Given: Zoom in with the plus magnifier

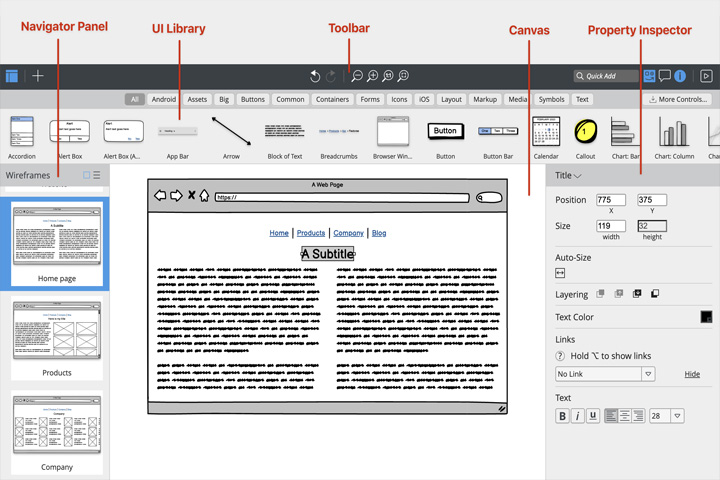Looking at the screenshot, I should point(372,76).
